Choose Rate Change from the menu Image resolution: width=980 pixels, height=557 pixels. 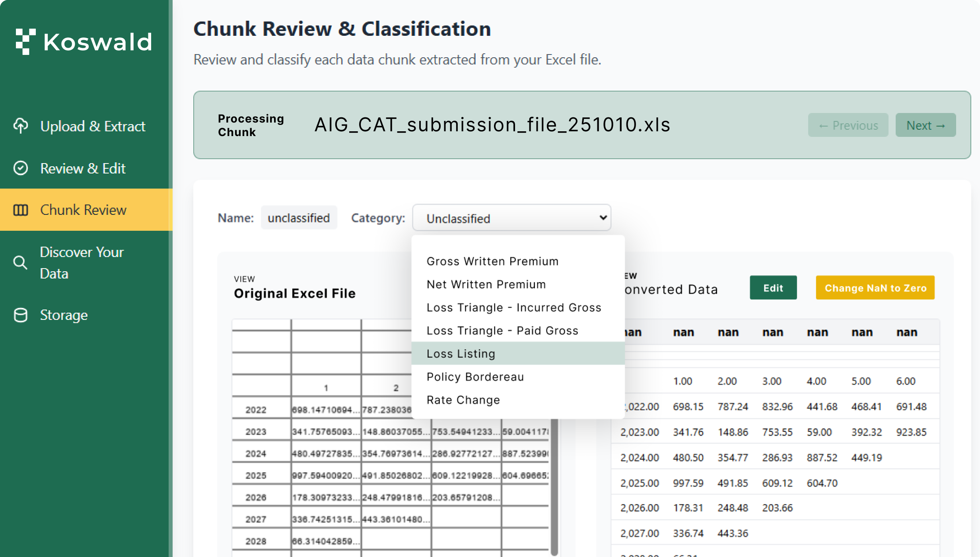(x=463, y=399)
